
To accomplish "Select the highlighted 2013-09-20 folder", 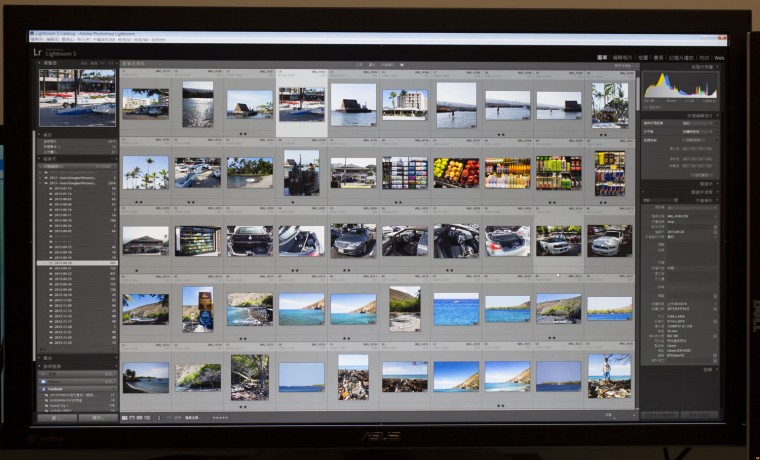I will click(78, 263).
